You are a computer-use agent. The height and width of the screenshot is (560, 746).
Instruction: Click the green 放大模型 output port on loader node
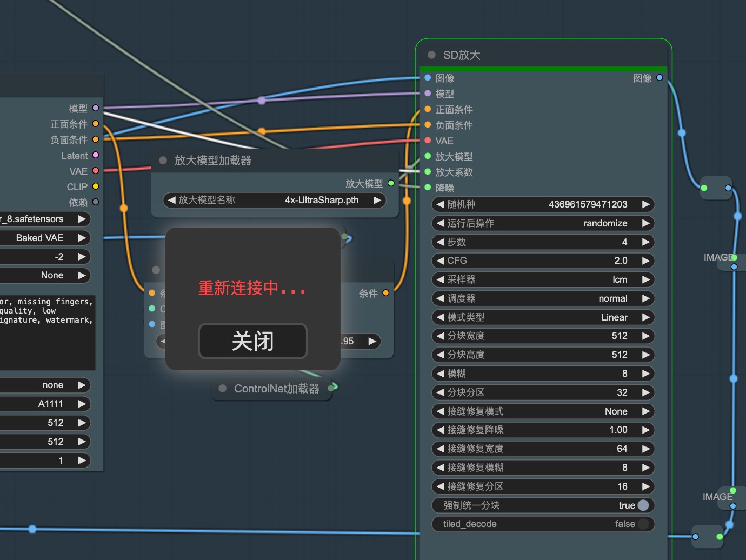click(391, 183)
